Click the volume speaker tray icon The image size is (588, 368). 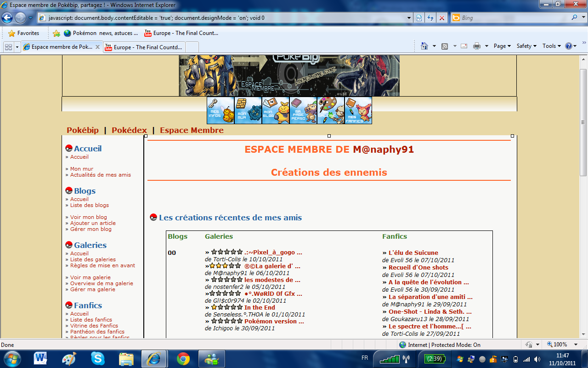click(537, 359)
